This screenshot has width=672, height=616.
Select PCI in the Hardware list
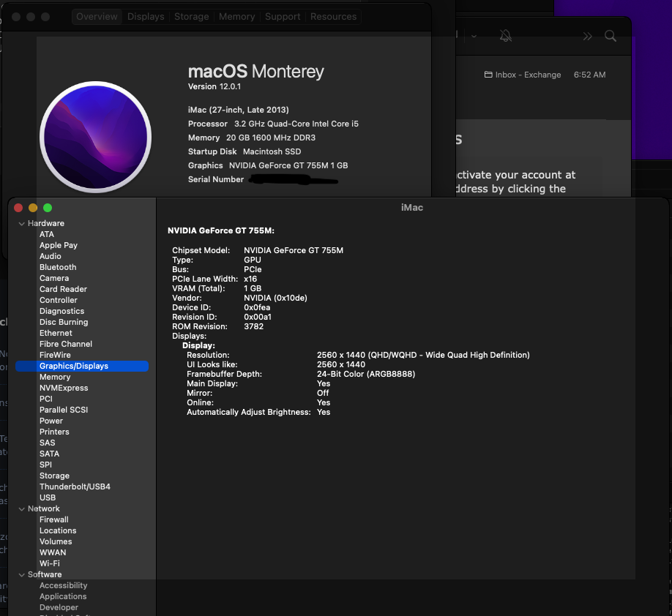46,399
